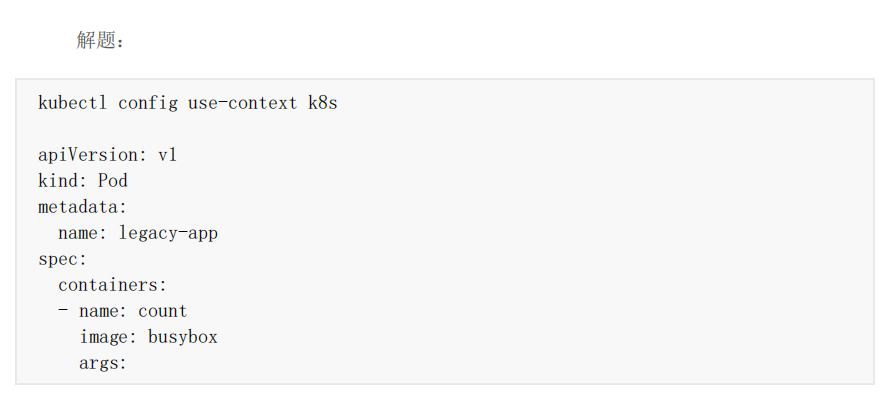Click the containers: key
893x397 pixels.
pyautogui.click(x=112, y=285)
